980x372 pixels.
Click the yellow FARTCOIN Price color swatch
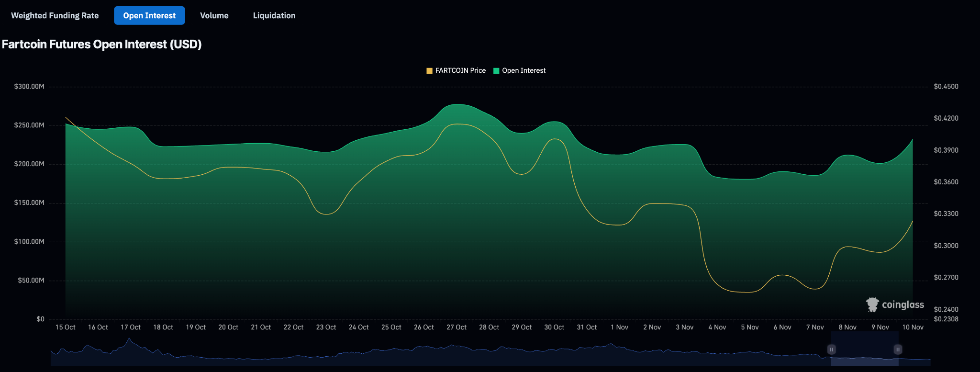[x=429, y=71]
